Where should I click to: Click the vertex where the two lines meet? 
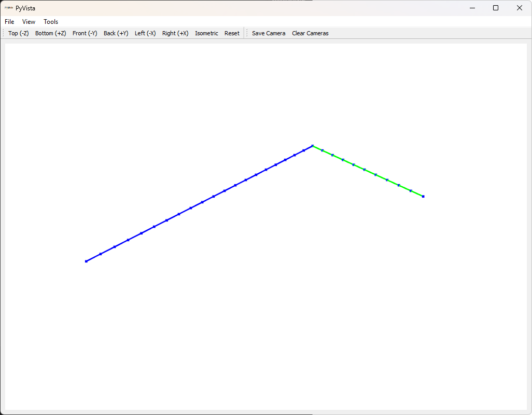[x=312, y=146]
